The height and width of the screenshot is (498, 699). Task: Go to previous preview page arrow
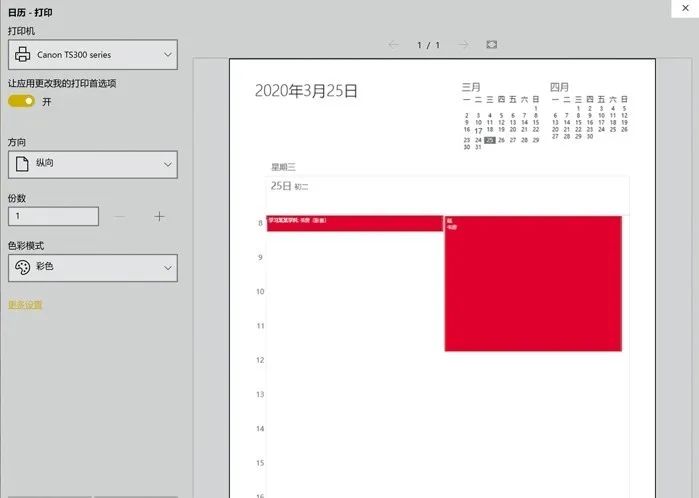pyautogui.click(x=393, y=45)
